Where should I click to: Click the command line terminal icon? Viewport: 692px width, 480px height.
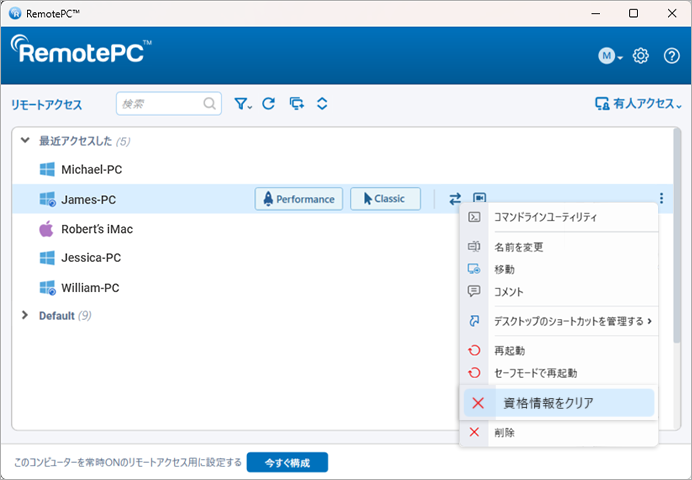[474, 217]
